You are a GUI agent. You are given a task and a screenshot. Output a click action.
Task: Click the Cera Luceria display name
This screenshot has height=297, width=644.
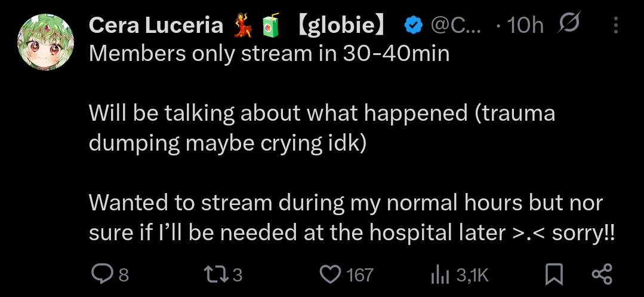coord(156,25)
